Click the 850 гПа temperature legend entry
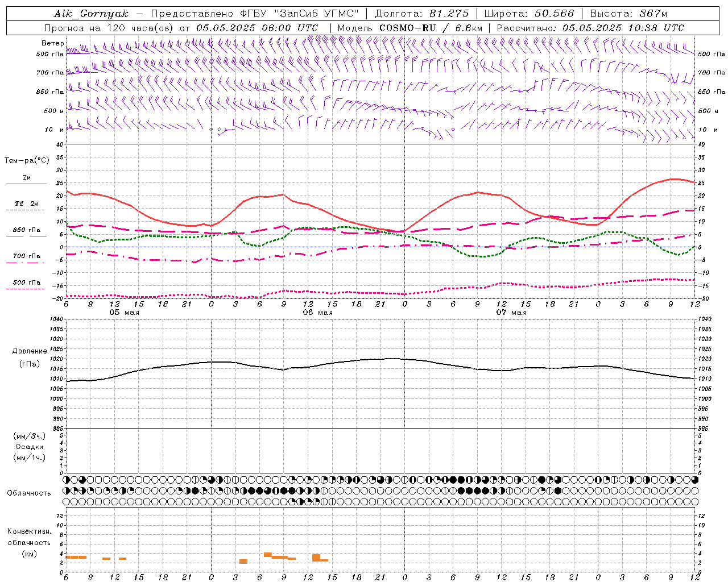The image size is (728, 582). [26, 230]
